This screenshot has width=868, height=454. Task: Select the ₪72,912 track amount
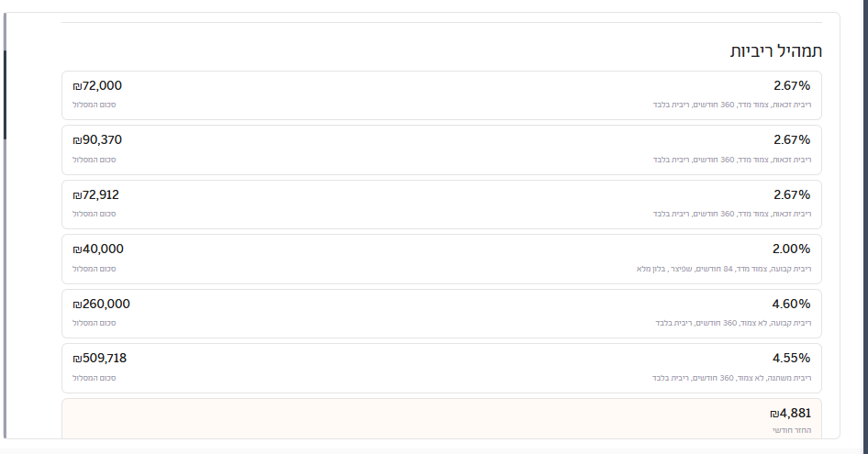coord(96,194)
